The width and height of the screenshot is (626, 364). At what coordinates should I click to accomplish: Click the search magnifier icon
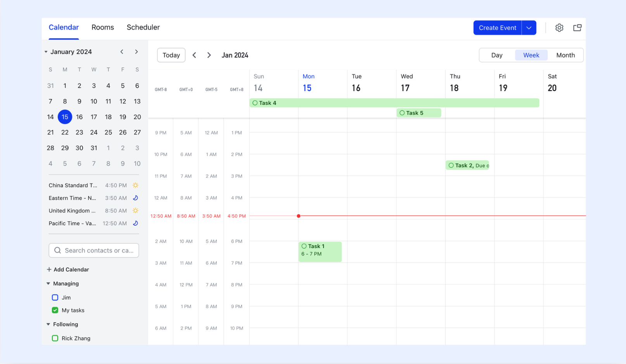point(58,250)
